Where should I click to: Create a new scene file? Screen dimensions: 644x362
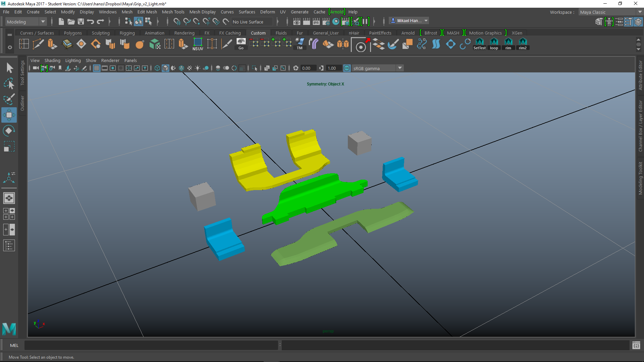(61, 22)
